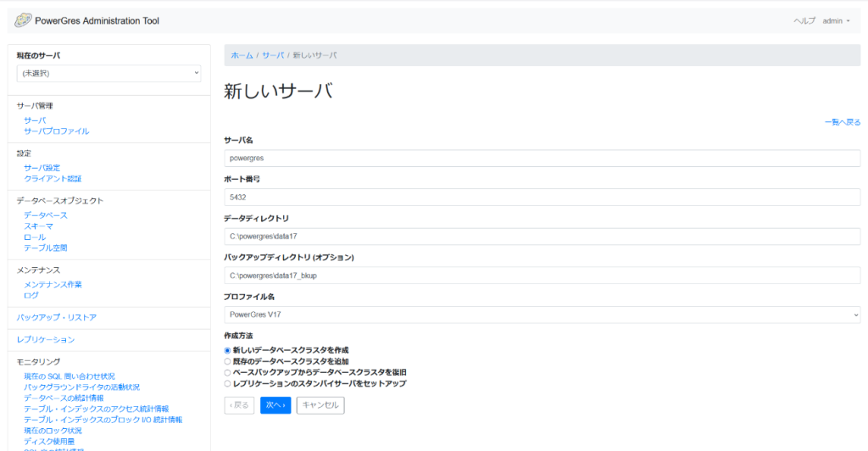Focus the バックアップディレクトリ input field
This screenshot has width=868, height=451.
pyautogui.click(x=542, y=276)
